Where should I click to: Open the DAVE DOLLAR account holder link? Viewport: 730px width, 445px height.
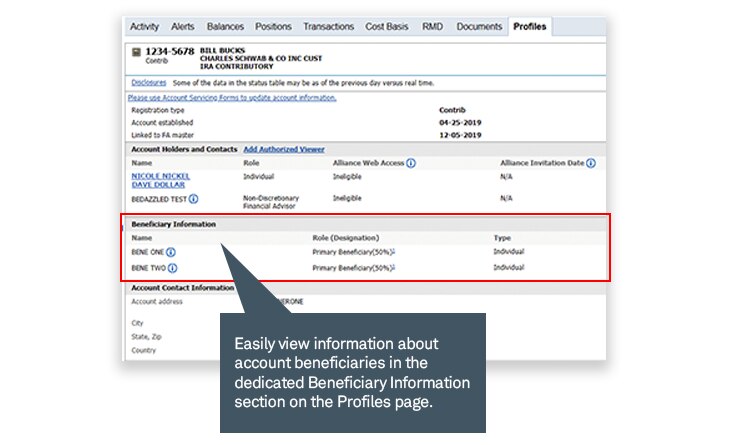[158, 185]
